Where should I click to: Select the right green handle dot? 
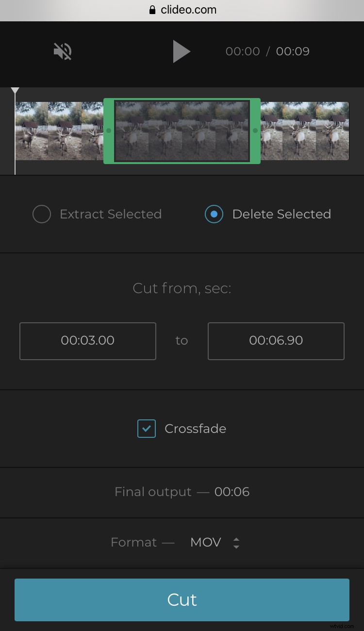[255, 130]
